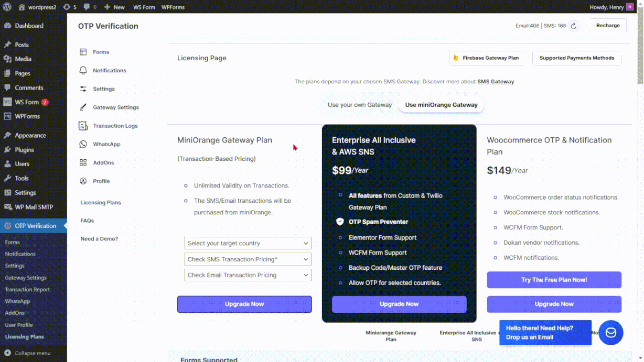Click the refresh transactions icon near SMS count
The width and height of the screenshot is (644, 362).
574,26
